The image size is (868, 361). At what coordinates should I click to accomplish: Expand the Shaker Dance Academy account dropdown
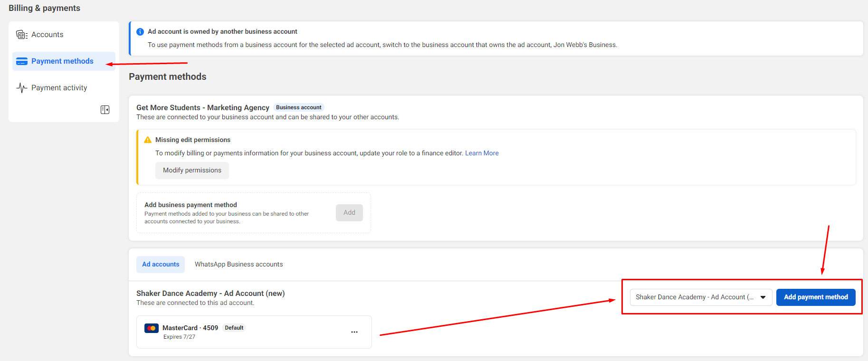[701, 297]
